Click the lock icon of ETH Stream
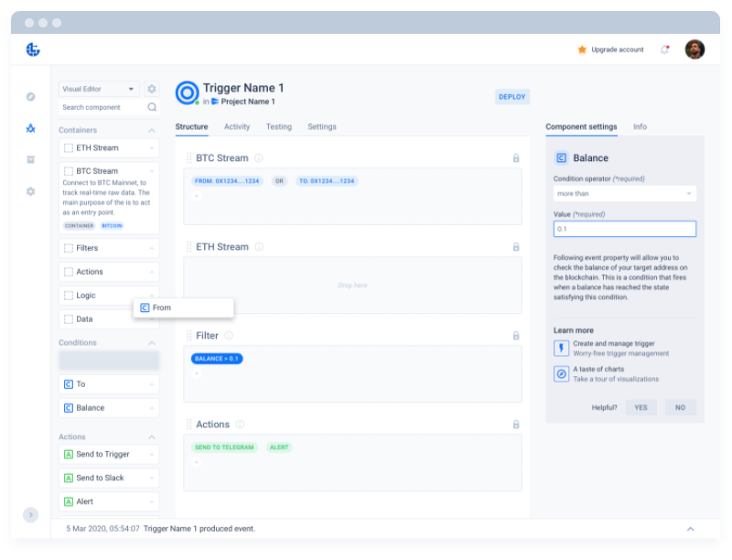 (x=516, y=247)
